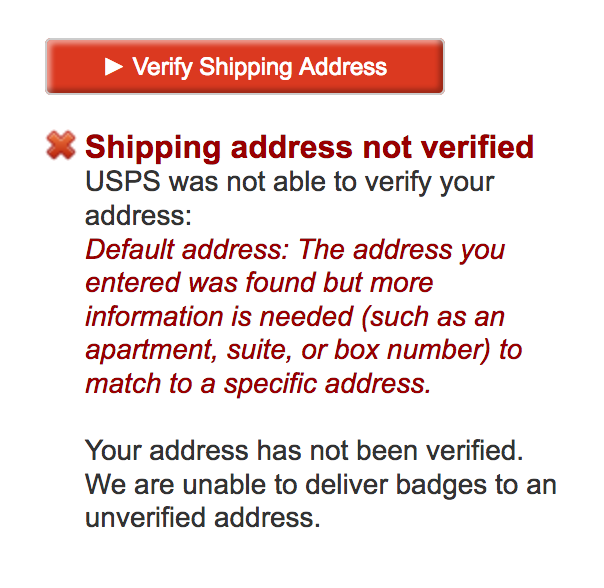Click the line 'information is needed (such as an'

click(295, 317)
